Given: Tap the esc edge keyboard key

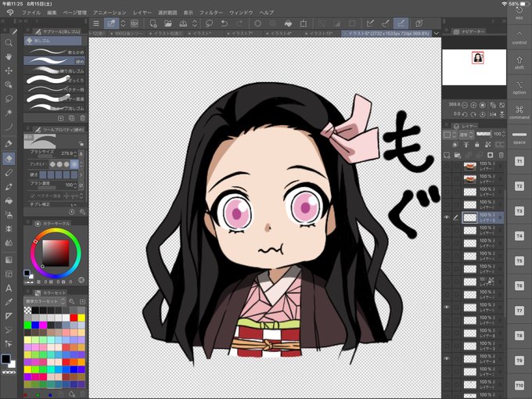Looking at the screenshot, I should (x=519, y=13).
